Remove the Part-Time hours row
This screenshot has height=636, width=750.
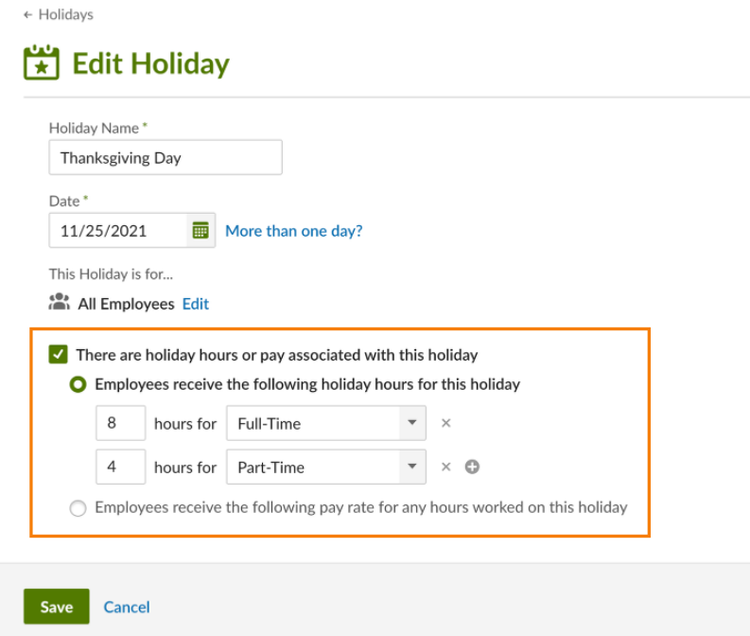[x=446, y=467]
